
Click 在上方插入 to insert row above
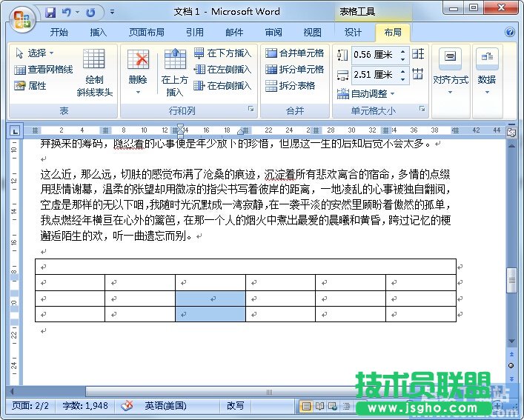[175, 73]
